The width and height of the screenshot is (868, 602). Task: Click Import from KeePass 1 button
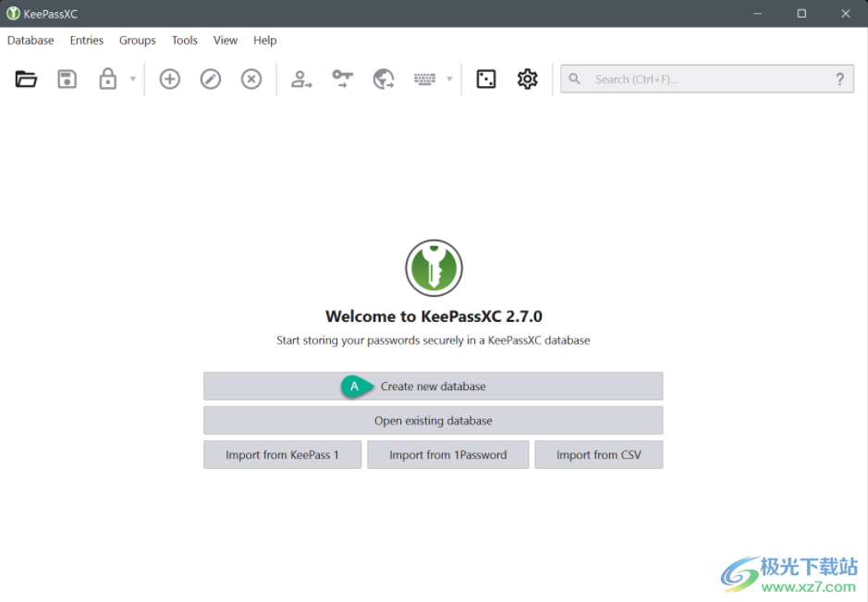coord(282,455)
